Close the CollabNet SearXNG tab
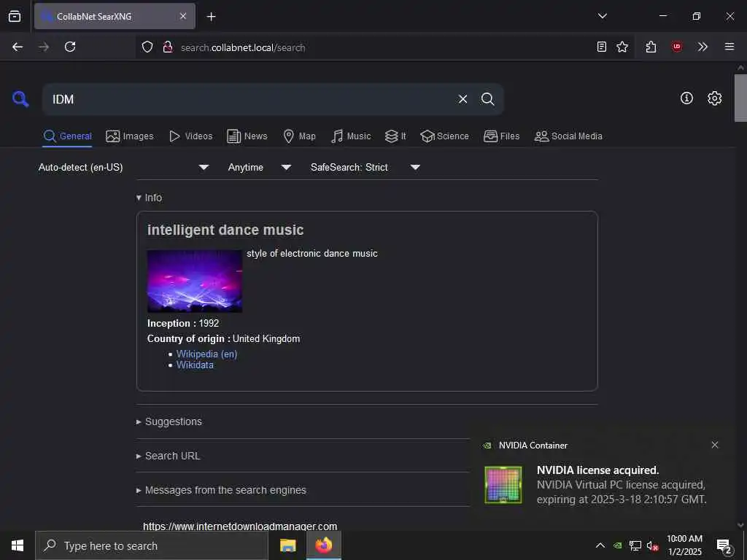The height and width of the screenshot is (560, 747). [x=183, y=16]
